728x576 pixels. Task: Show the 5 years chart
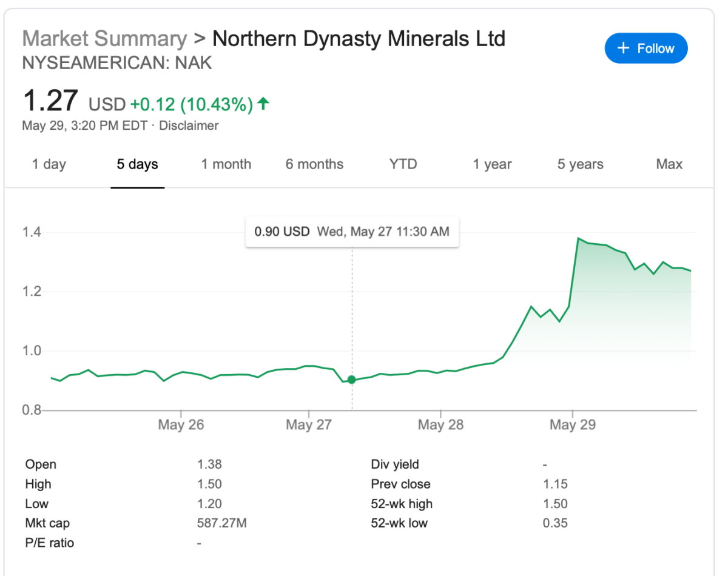coord(581,164)
